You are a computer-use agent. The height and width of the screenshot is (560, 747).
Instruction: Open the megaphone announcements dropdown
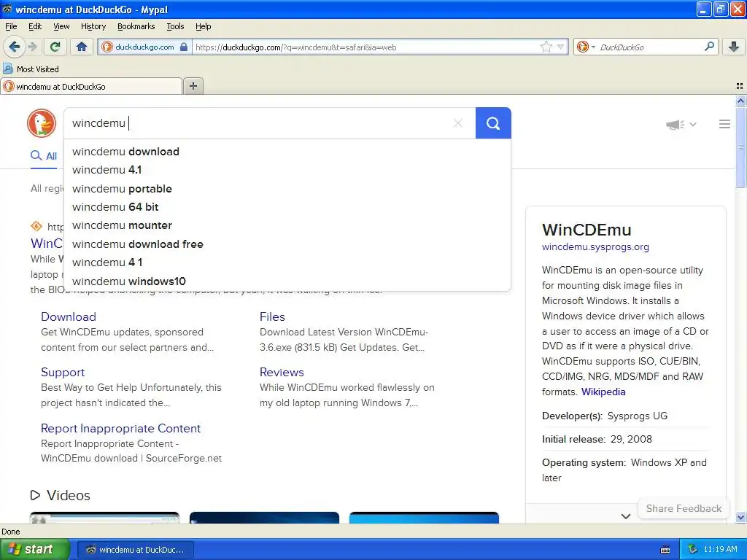[681, 124]
